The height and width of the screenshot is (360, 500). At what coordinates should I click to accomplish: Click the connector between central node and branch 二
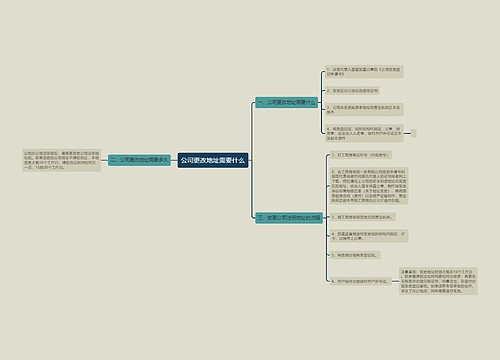(174, 160)
